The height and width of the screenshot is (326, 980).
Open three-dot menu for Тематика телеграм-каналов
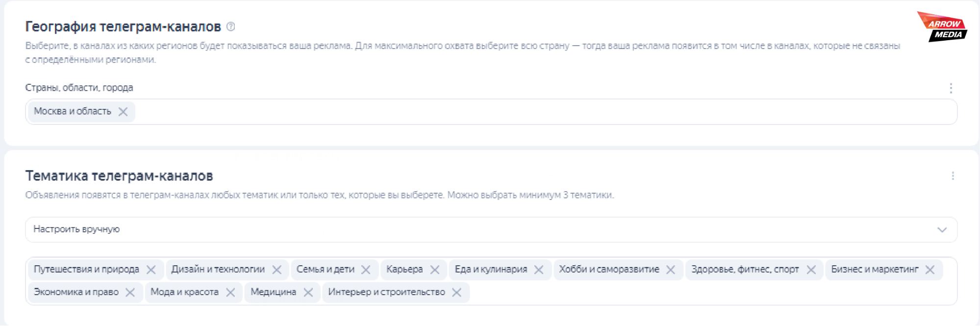(953, 176)
